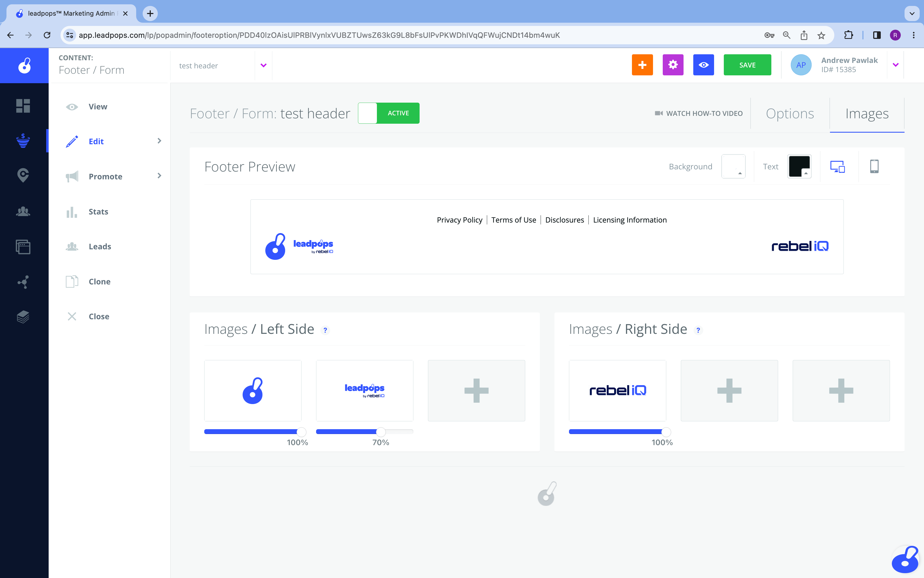Open a new browser tab

point(150,14)
